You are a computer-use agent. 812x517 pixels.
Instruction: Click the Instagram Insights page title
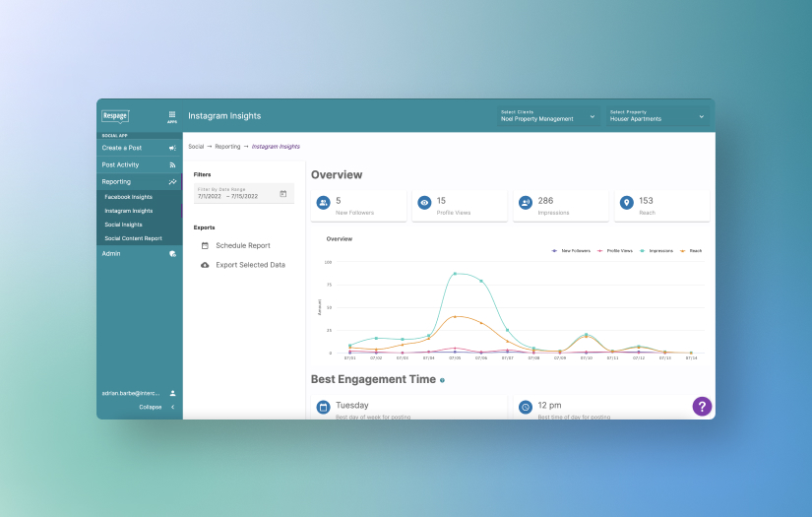tap(224, 116)
